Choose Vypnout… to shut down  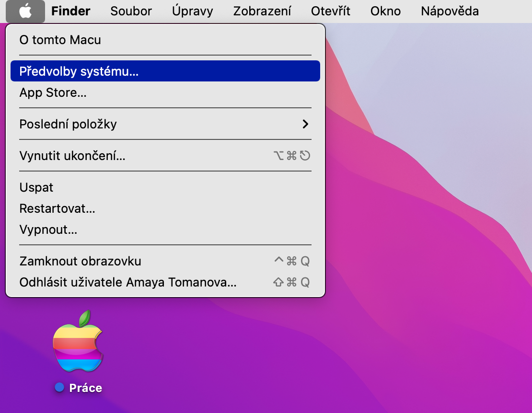(165, 229)
